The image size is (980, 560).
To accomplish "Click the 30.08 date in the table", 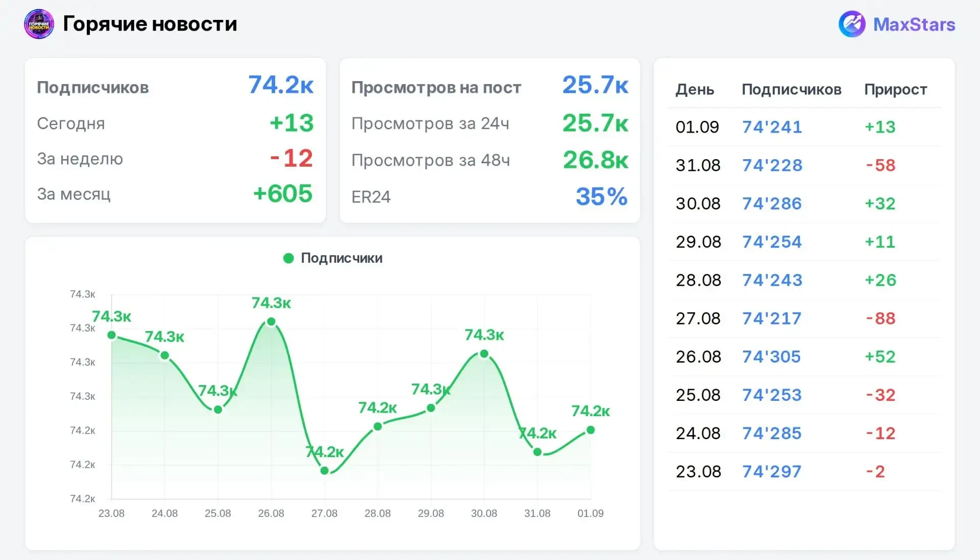I will click(x=698, y=203).
